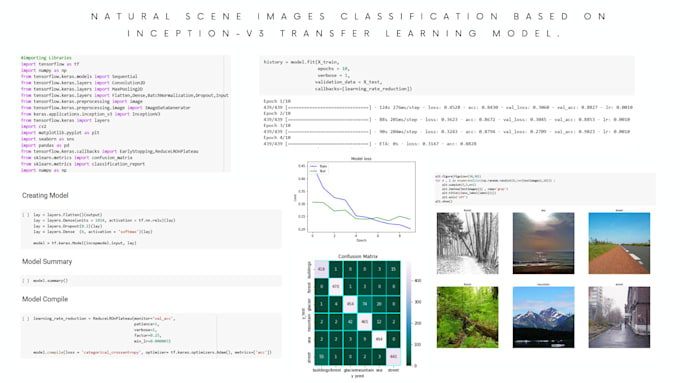Open the snowy mountain image

pos(543,317)
